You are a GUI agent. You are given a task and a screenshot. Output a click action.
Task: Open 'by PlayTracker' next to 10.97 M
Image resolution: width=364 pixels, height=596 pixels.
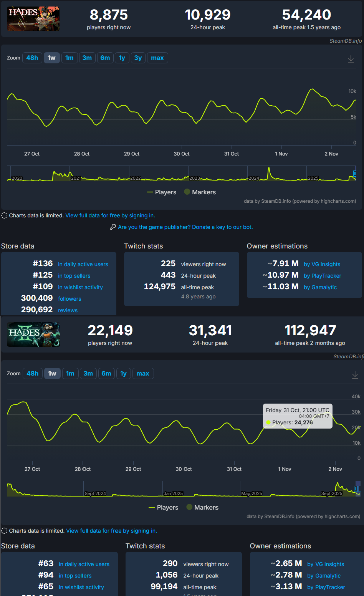[x=323, y=276]
